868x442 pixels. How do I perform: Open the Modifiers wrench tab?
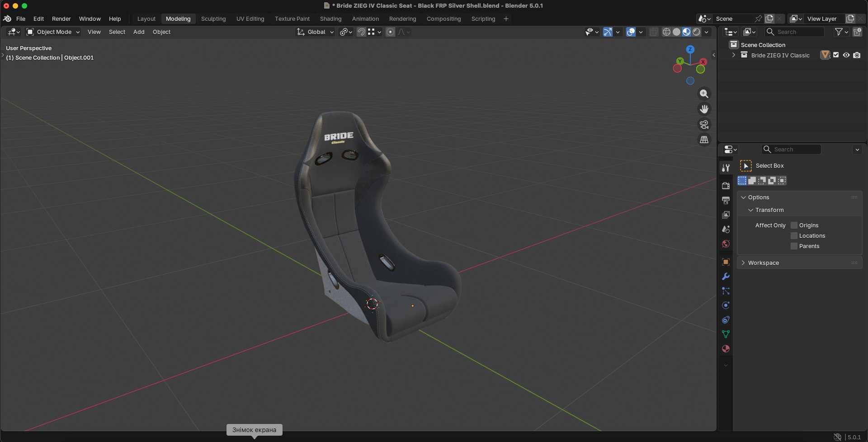(726, 276)
